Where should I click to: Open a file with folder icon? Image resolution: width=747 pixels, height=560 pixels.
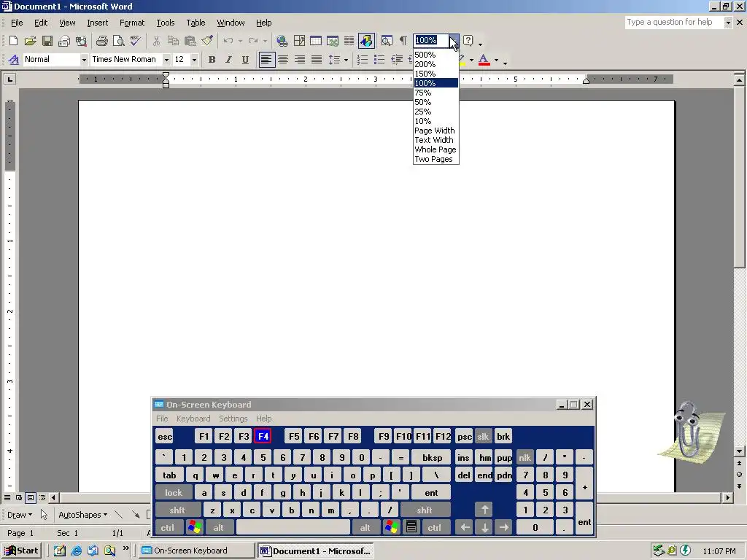tap(30, 41)
